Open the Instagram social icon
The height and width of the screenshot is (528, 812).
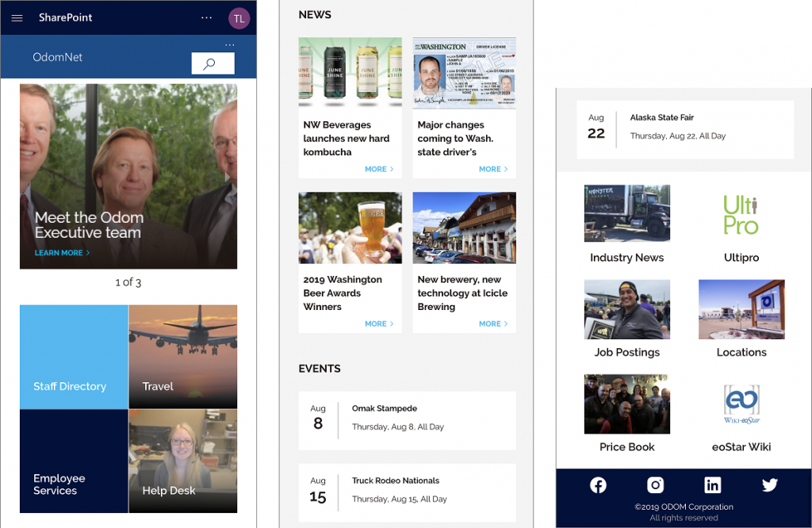coord(655,485)
